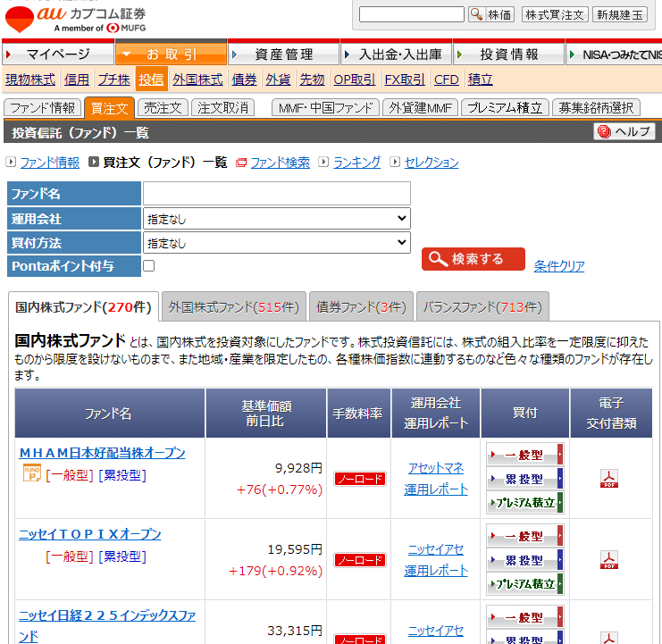The width and height of the screenshot is (662, 644).
Task: Click the 株式買注文 button
Action: (555, 15)
